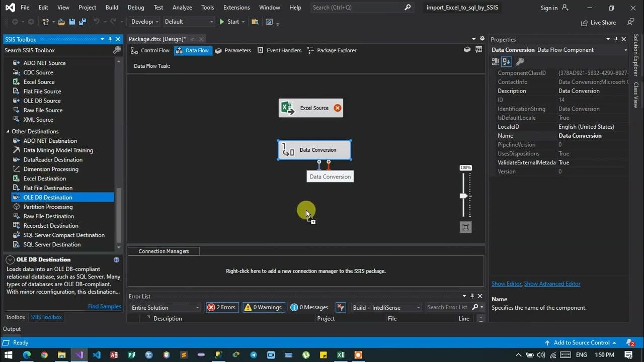The height and width of the screenshot is (362, 644).
Task: Click the filter icon in Error List
Action: tap(341, 307)
